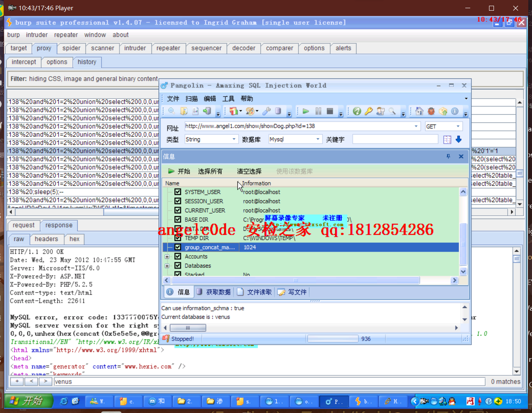This screenshot has width=532, height=413.
Task: Click the stop scan square icon in Pangolin toolbar
Action: click(x=330, y=111)
